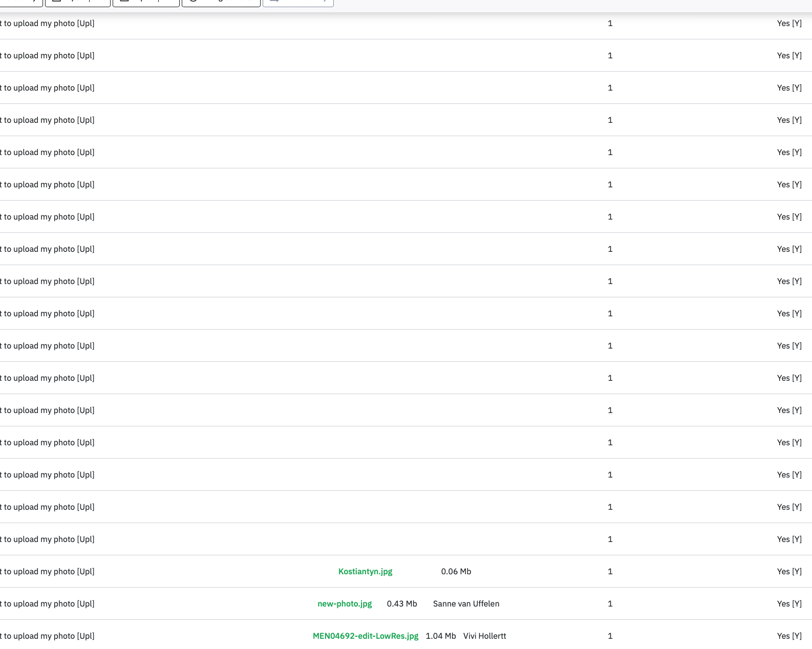Click Yes [Y] in the MEN04692-edit-LowRes.jpg row

click(789, 636)
